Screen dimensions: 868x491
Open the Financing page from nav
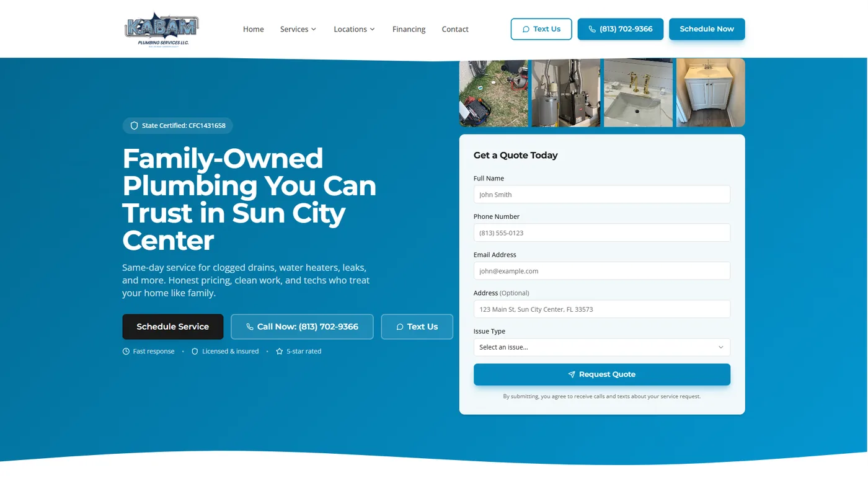pos(409,29)
